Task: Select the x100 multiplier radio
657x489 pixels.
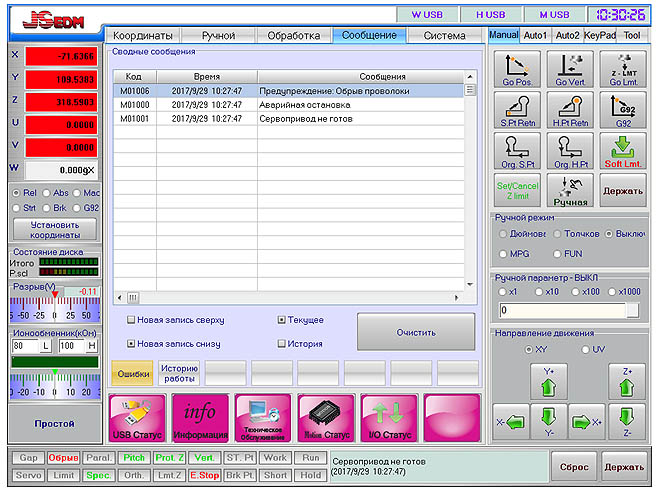Action: 576,292
